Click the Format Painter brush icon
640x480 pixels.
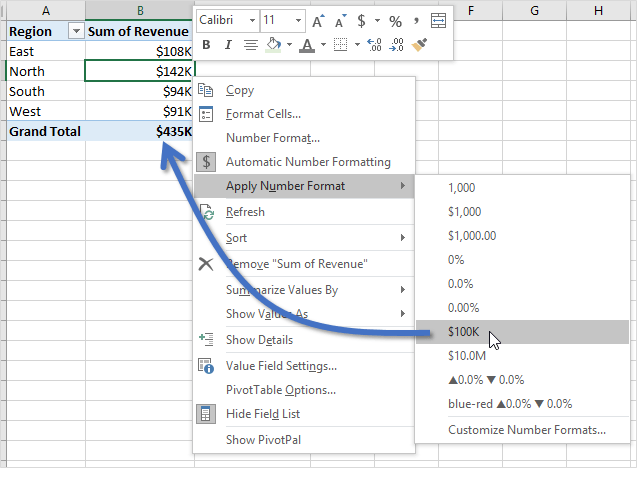tap(421, 45)
